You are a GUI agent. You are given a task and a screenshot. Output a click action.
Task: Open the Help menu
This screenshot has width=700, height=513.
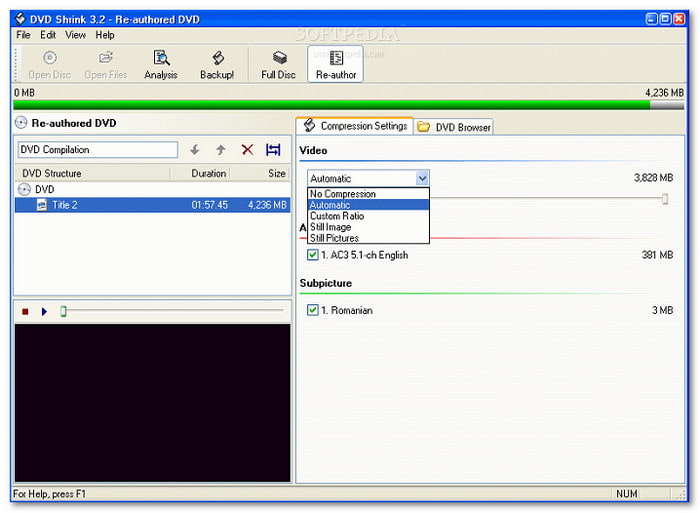(x=105, y=35)
